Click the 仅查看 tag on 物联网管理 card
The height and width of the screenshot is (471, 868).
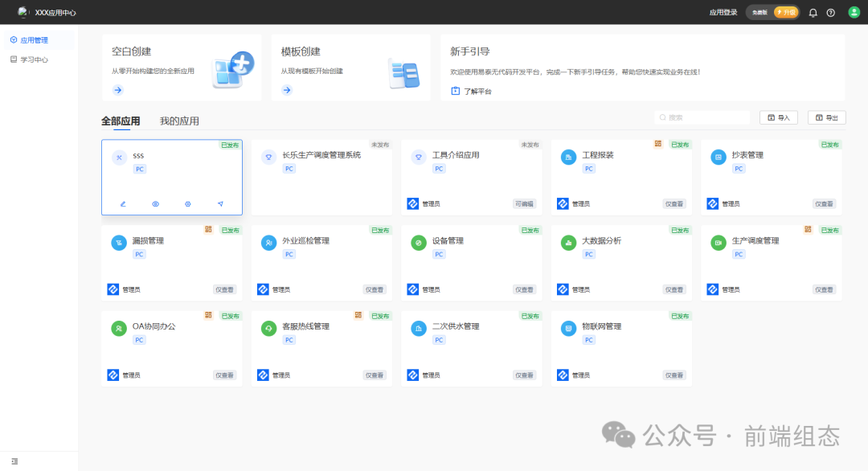tap(674, 375)
